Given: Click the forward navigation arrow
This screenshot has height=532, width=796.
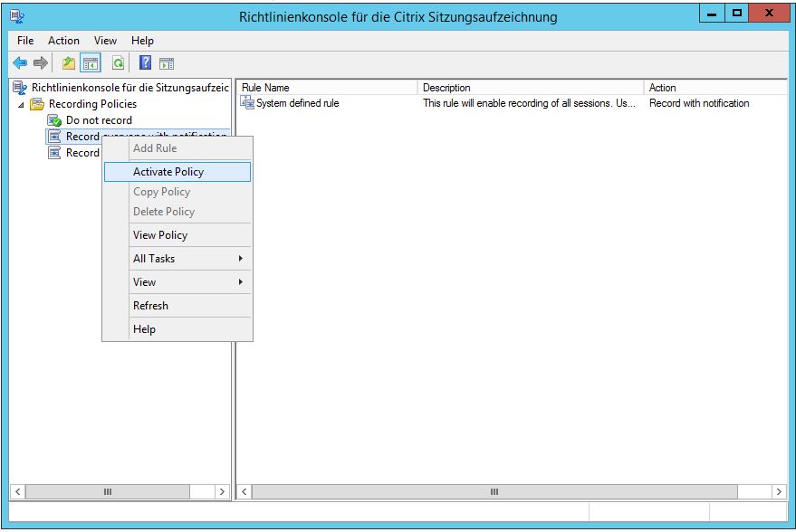Looking at the screenshot, I should coord(38,62).
